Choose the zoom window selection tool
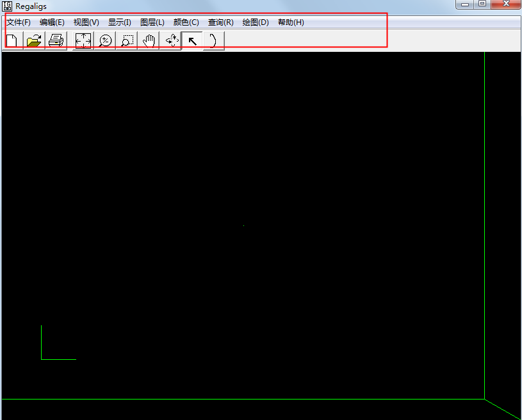 tap(127, 41)
